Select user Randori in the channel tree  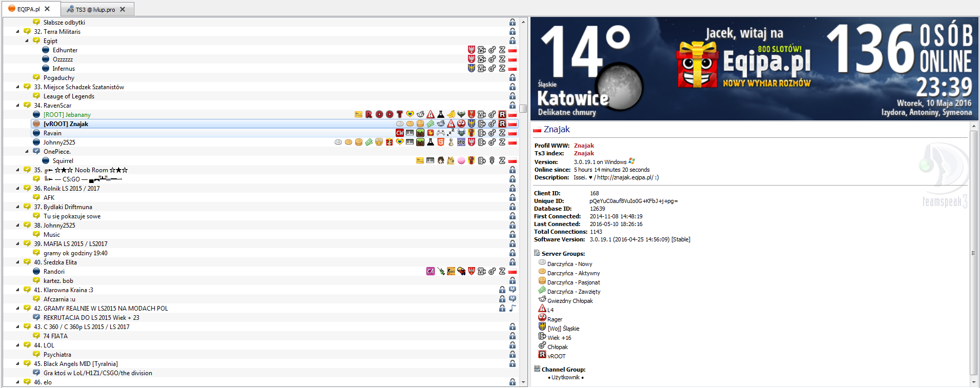point(54,272)
